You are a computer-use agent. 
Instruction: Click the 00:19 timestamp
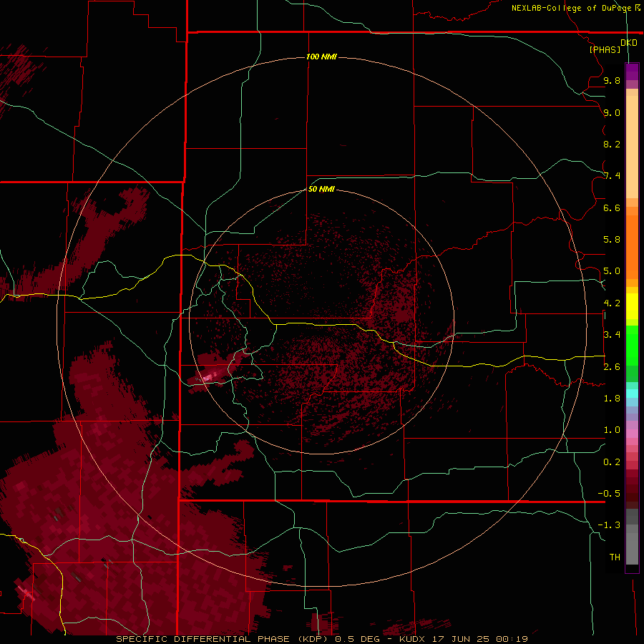[x=512, y=639]
